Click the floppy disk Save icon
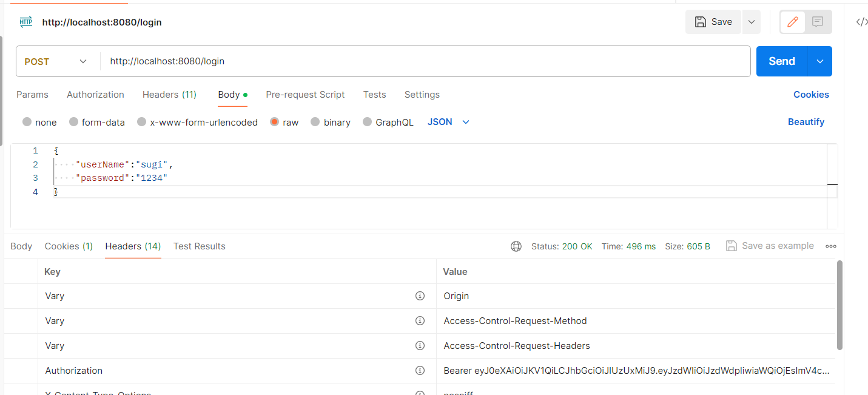The image size is (868, 395). 700,22
